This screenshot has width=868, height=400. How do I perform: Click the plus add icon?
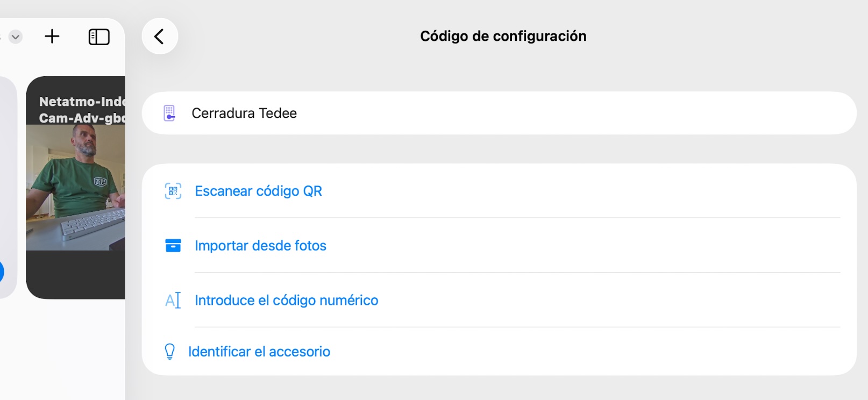tap(52, 37)
